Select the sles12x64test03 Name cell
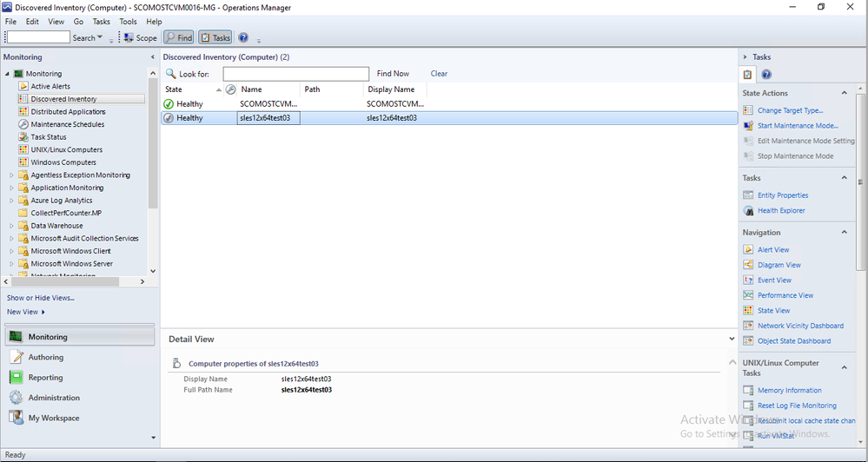This screenshot has width=868, height=462. tap(268, 118)
